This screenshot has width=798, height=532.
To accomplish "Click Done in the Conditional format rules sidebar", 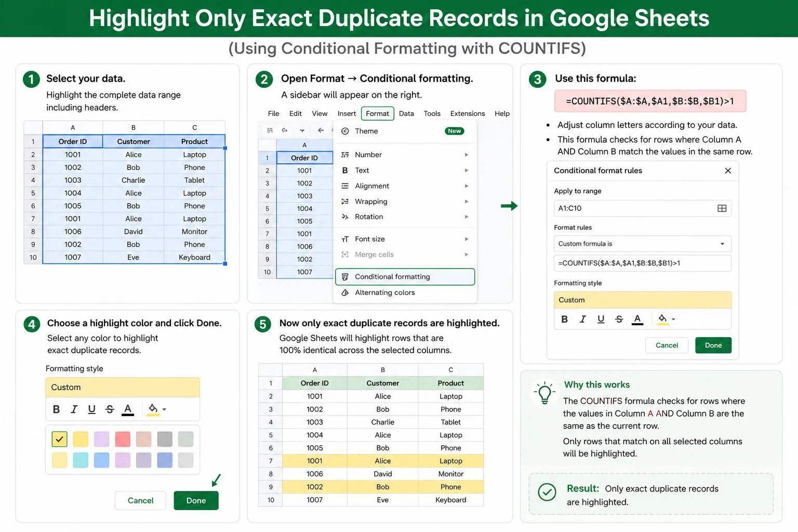I will click(713, 345).
